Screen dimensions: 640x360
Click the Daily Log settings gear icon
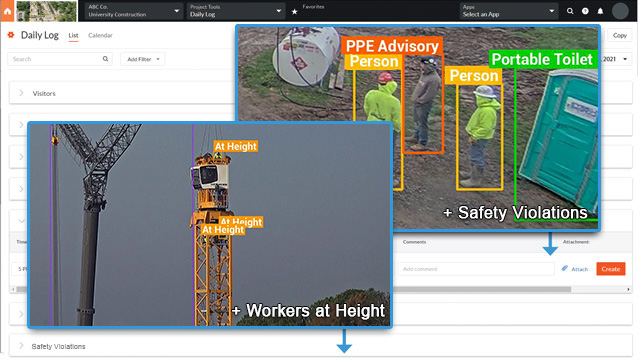(x=11, y=35)
